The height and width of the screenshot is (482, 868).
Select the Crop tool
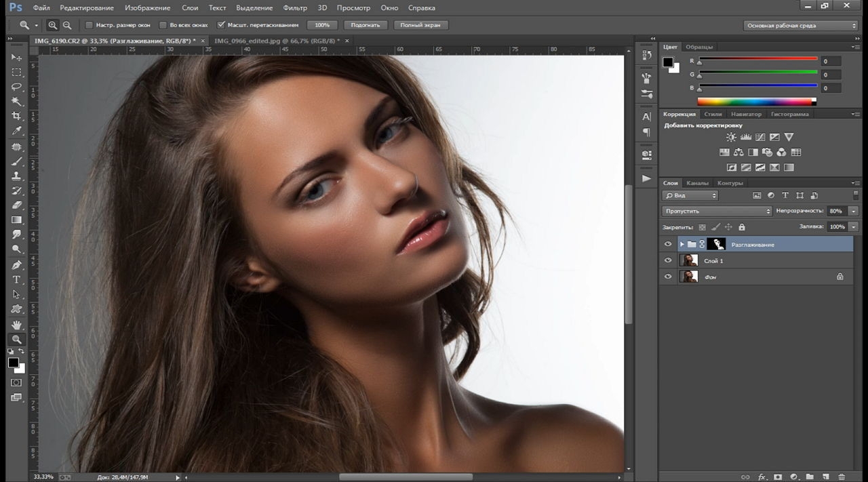click(x=17, y=117)
